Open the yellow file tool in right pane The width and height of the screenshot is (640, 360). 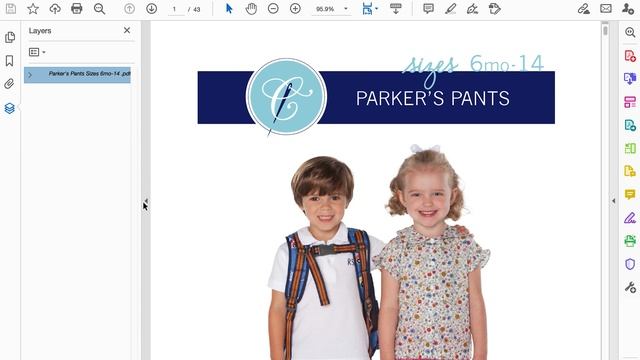(x=630, y=171)
